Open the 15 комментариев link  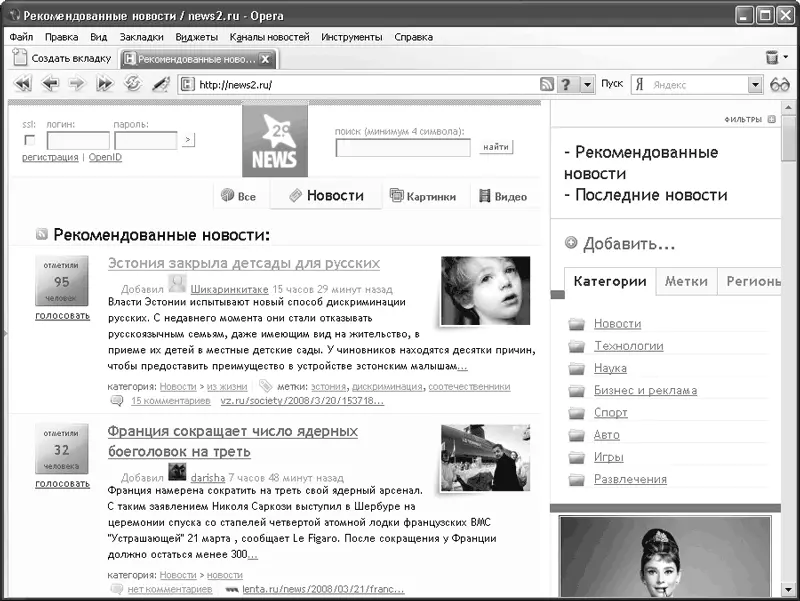[170, 401]
